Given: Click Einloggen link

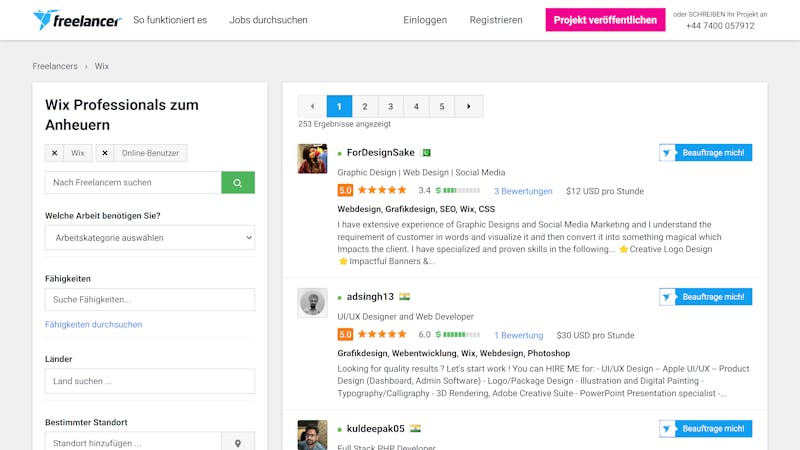Looking at the screenshot, I should [x=425, y=20].
